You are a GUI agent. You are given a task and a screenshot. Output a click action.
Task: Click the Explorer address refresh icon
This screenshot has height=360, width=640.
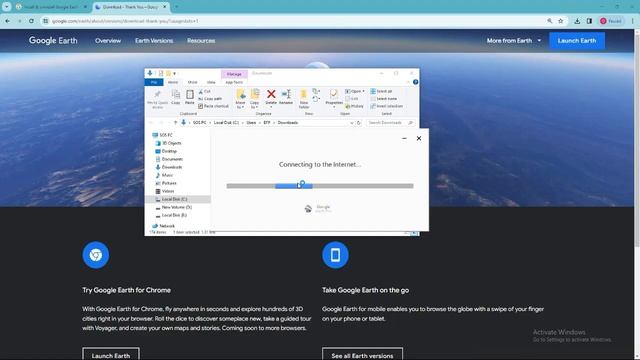tap(359, 123)
